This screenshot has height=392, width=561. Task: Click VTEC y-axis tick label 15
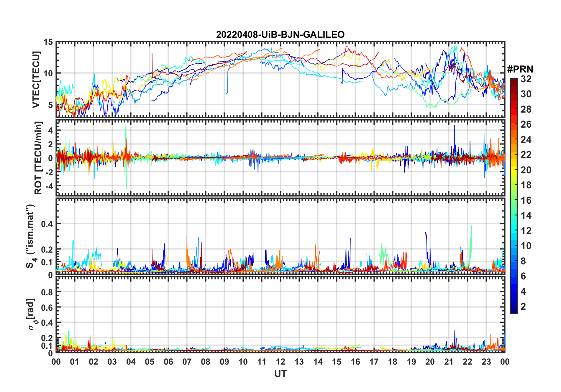tap(48, 42)
